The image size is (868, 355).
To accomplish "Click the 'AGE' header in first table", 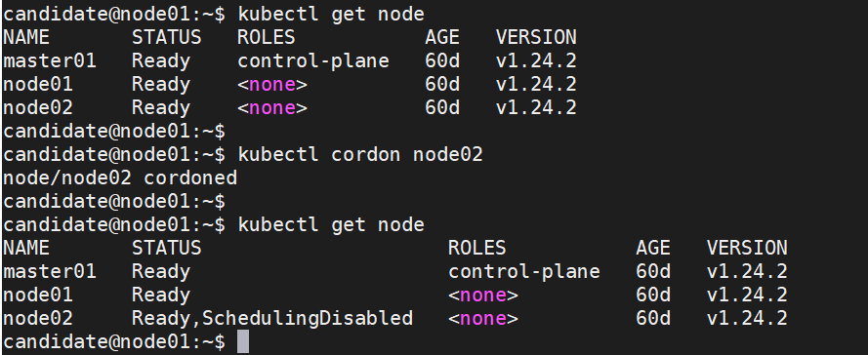I will [442, 37].
